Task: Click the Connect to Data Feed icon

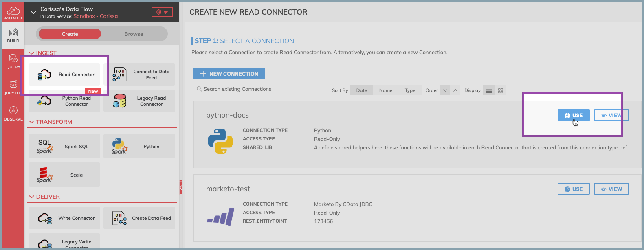Action: pos(119,75)
